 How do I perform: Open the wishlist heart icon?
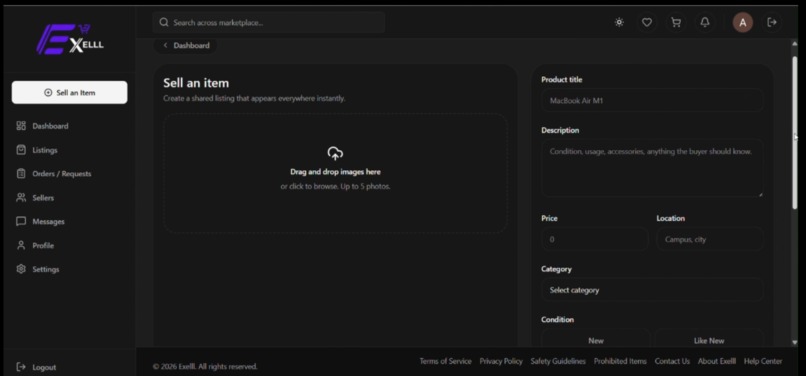click(647, 22)
